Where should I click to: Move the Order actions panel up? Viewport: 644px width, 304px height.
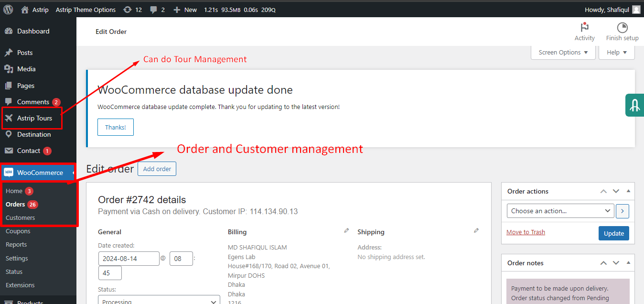(x=603, y=191)
